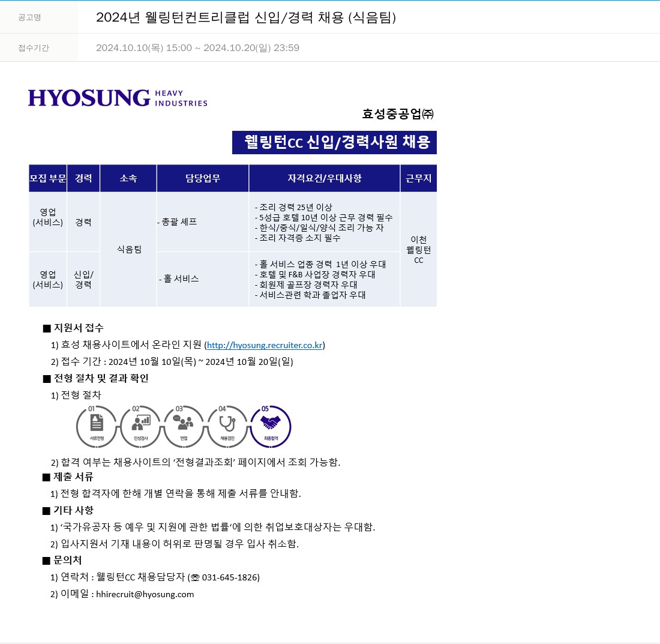Viewport: 660px width, 644px height.
Task: Click the 소속 column header
Action: click(x=128, y=178)
